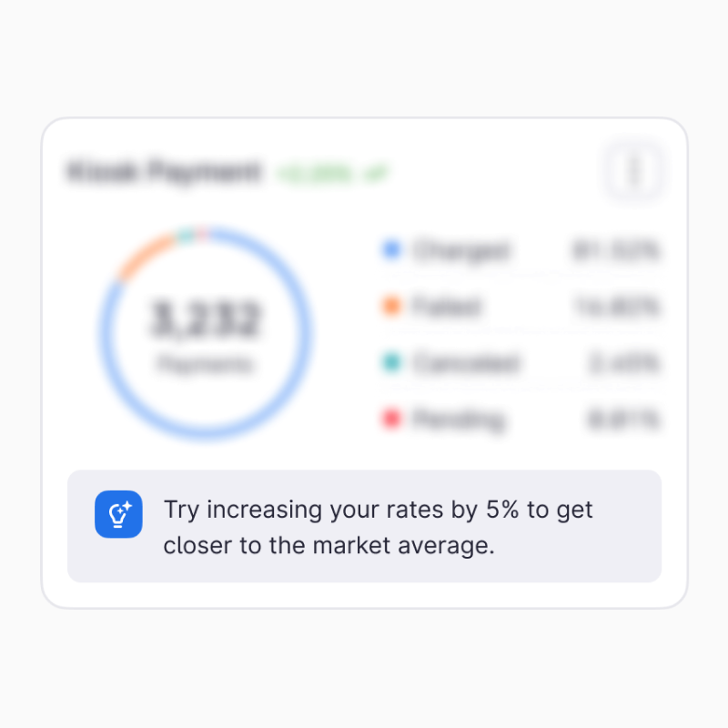728x728 pixels.
Task: Click the Charged legend label
Action: click(x=460, y=250)
